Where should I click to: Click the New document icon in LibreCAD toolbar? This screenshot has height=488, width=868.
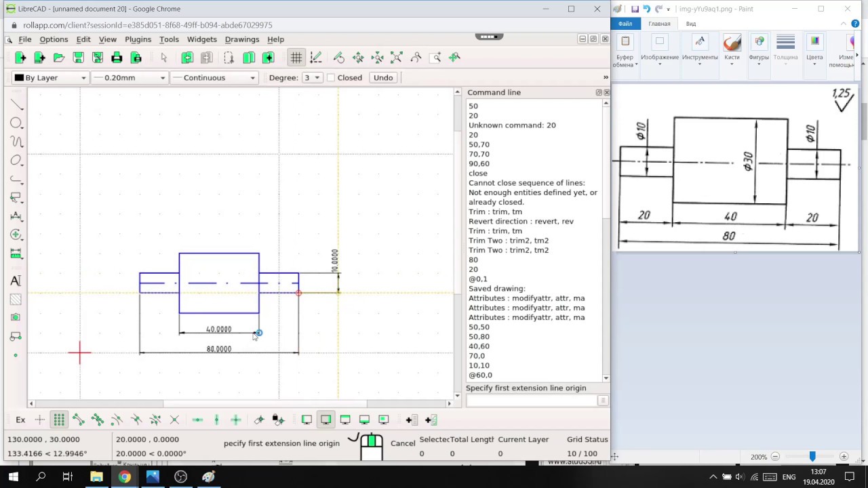click(x=20, y=58)
